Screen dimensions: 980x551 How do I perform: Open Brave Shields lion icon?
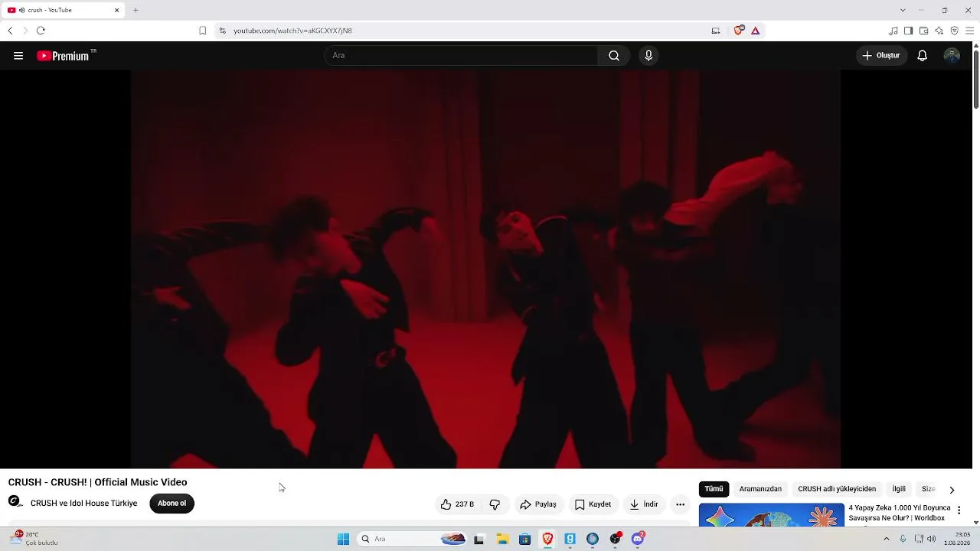(739, 31)
